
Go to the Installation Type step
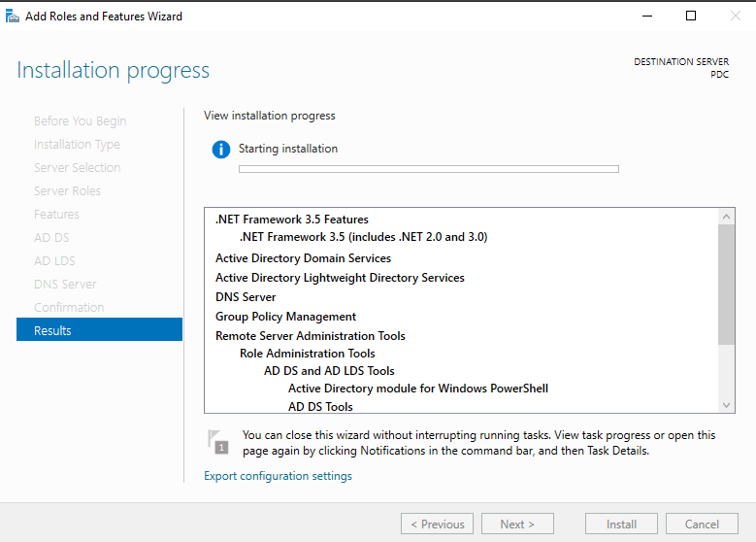click(77, 145)
